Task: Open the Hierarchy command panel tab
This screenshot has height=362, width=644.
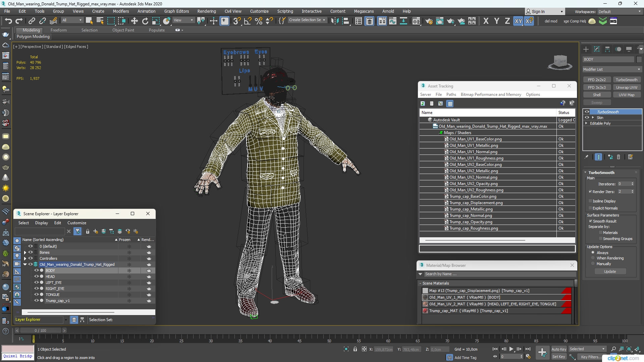Action: pos(607,49)
